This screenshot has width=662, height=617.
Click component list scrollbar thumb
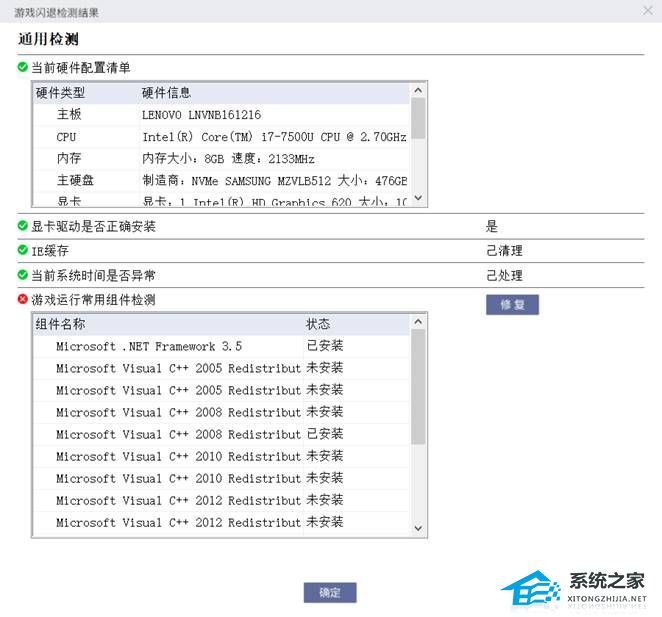418,387
